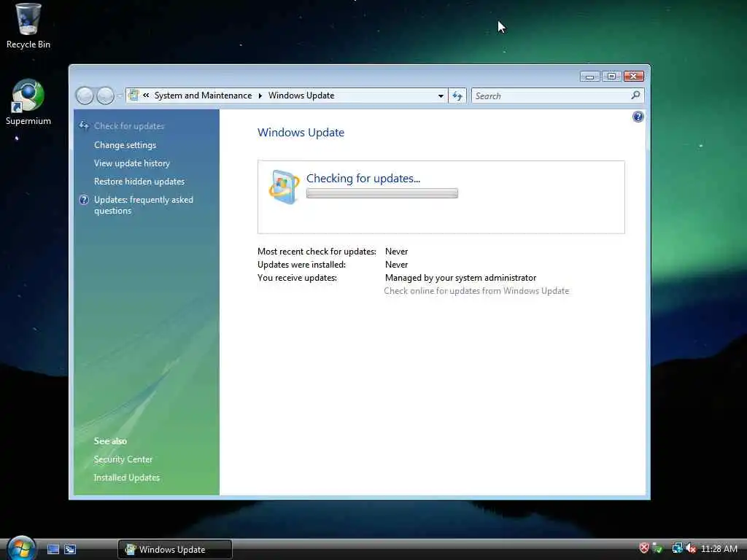The image size is (747, 560).
Task: Click the See also heading
Action: [x=110, y=441]
